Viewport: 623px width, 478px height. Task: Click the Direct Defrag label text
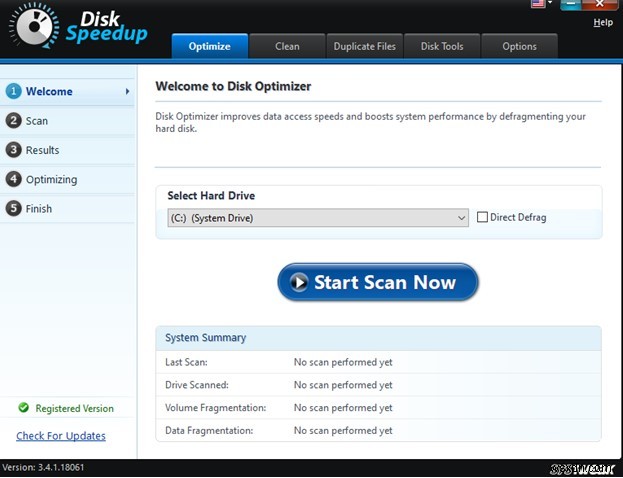click(518, 217)
